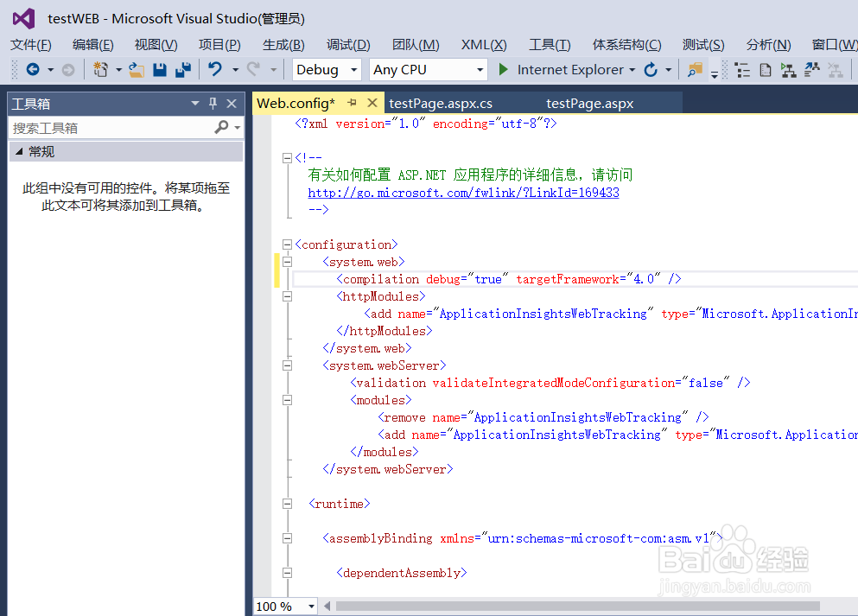Click the horizontal scrollbar thumb

(578, 606)
